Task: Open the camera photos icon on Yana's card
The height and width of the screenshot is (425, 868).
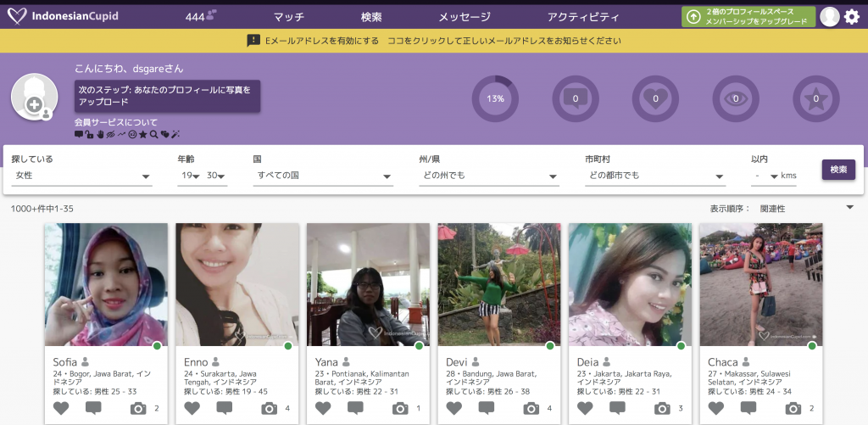Action: coord(400,408)
